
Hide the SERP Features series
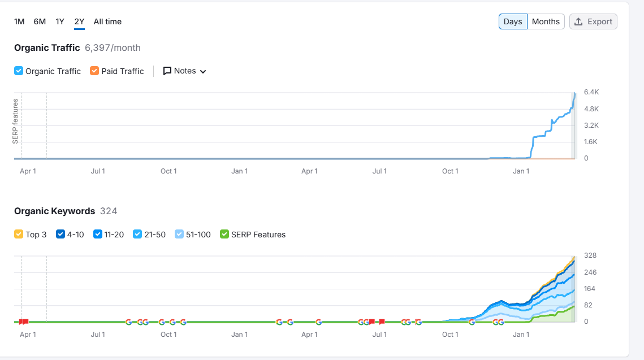click(224, 235)
